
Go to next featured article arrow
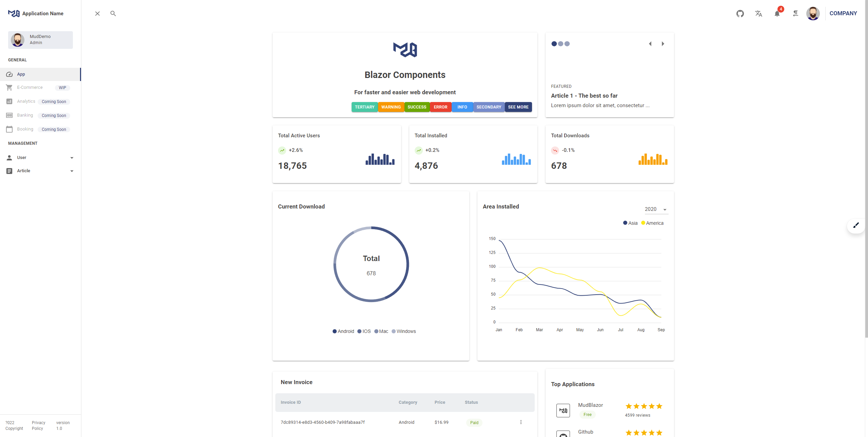663,44
